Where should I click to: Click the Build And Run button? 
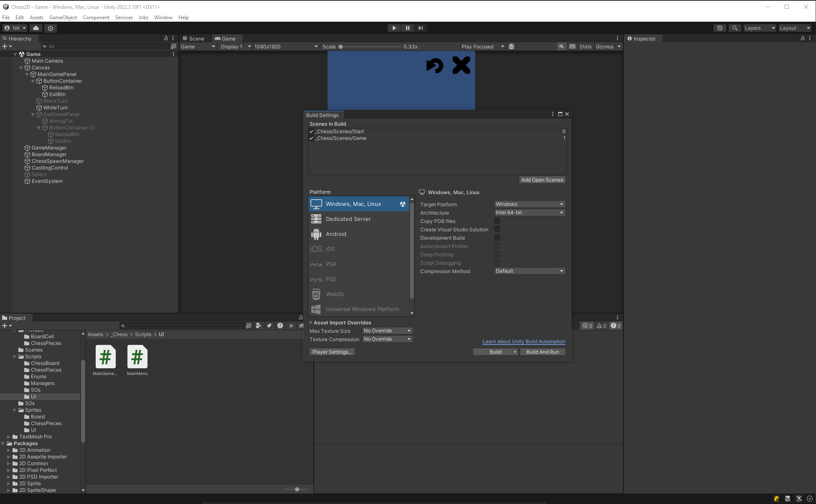[542, 352]
